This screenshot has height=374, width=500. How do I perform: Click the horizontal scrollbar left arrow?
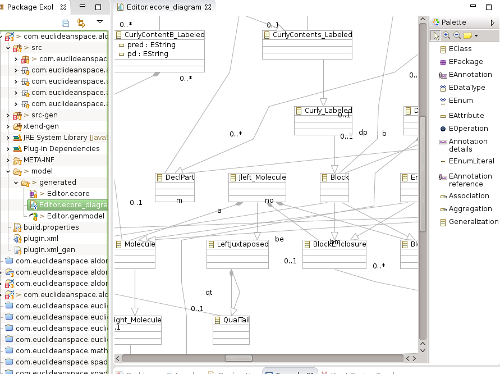118,358
